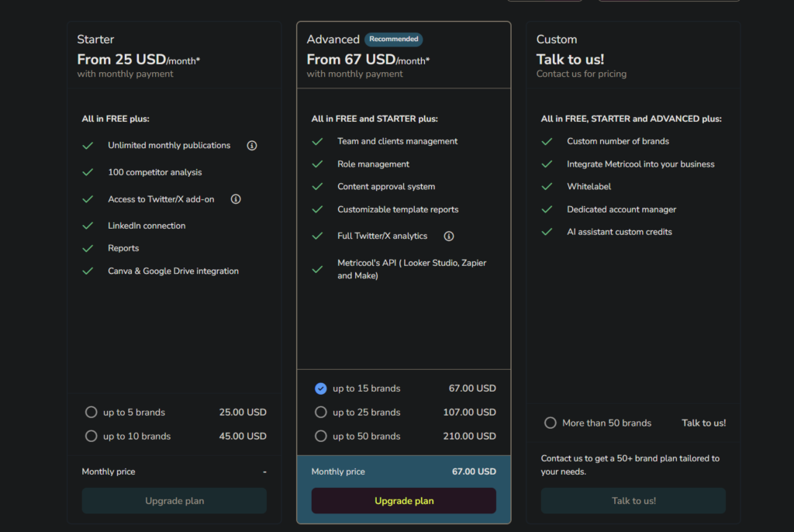Click info icon beside Unlimited monthly publications

click(252, 146)
